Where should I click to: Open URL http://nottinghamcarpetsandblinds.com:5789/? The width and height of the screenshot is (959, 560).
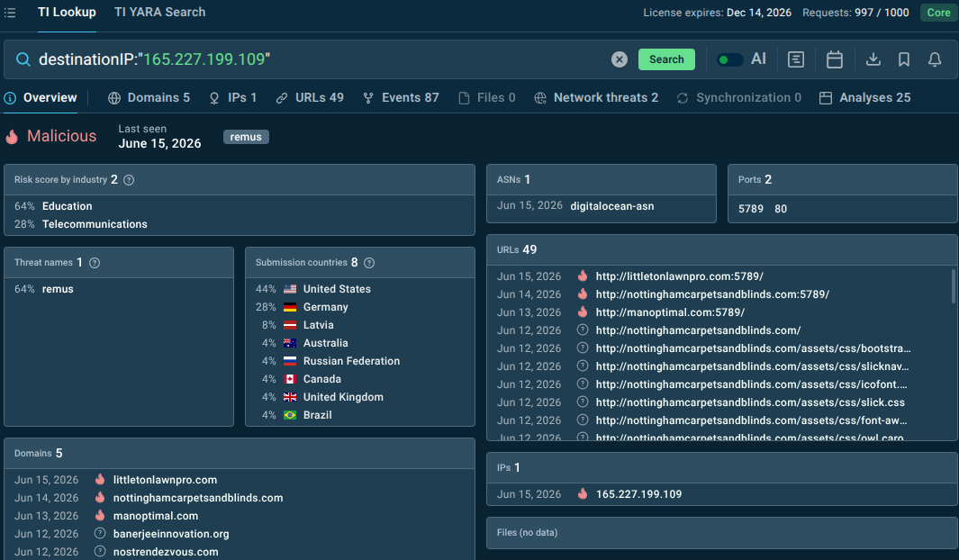click(x=712, y=294)
